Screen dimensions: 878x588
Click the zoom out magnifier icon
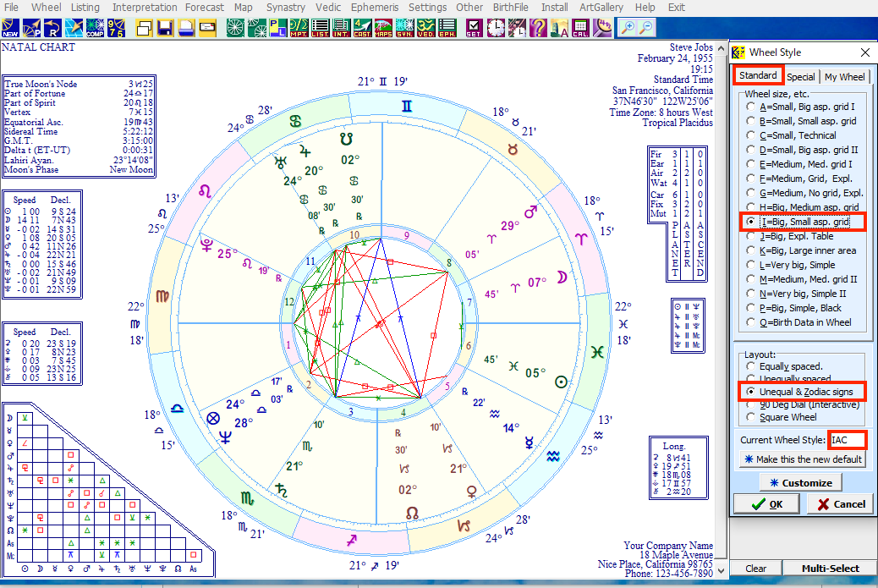coord(646,28)
